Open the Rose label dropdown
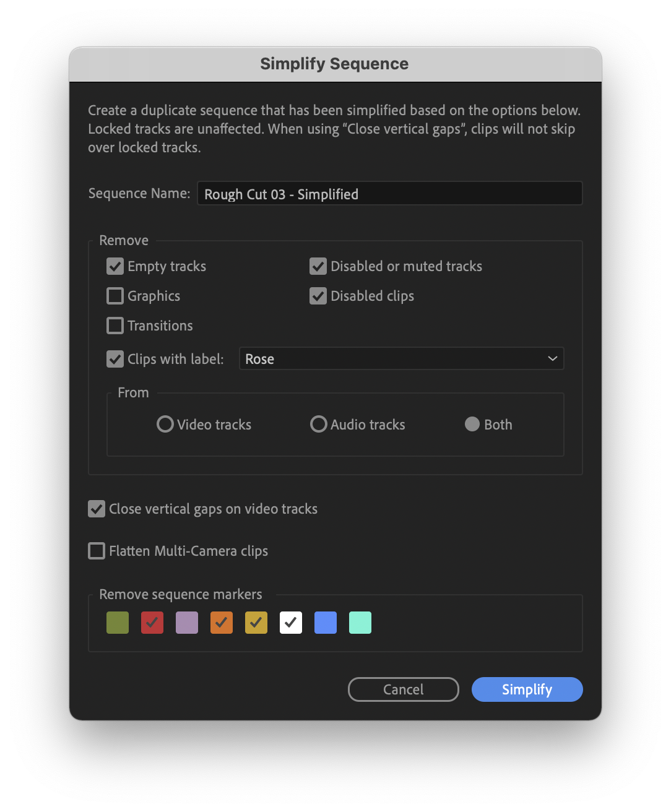This screenshot has width=671, height=812. pyautogui.click(x=401, y=358)
